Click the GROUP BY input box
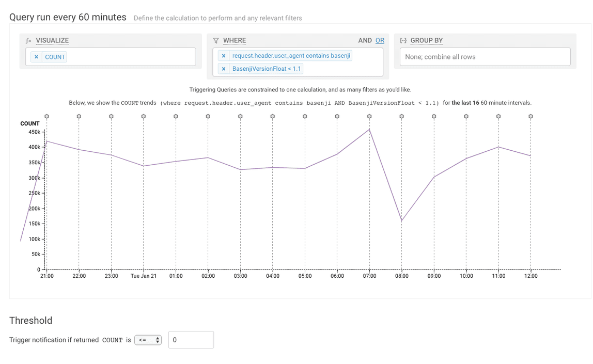 (x=485, y=57)
